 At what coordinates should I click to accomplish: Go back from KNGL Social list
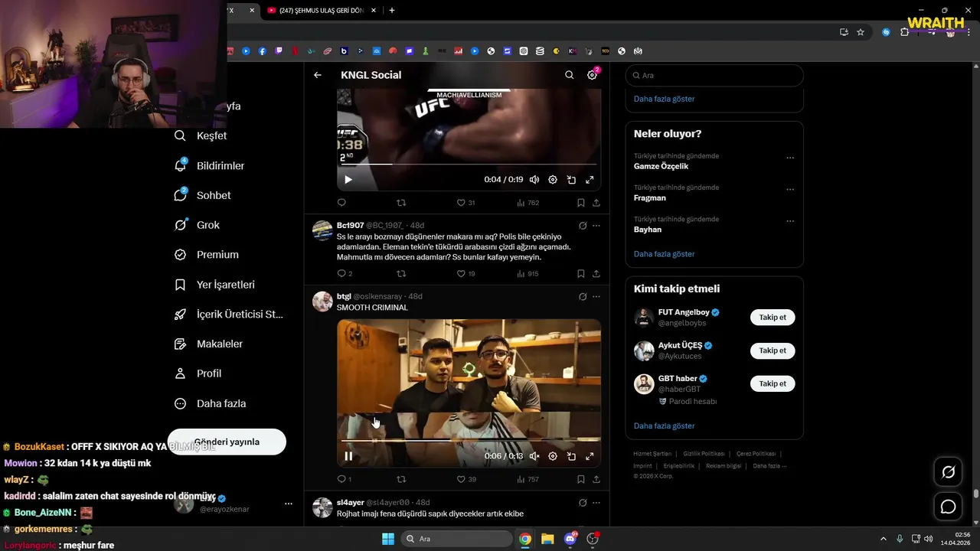[x=318, y=75]
